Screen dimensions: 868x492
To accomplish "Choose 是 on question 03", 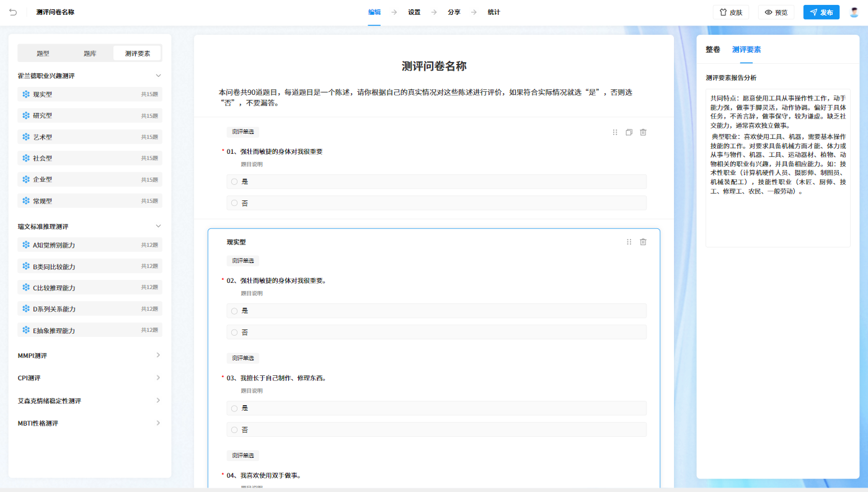I will (x=235, y=408).
